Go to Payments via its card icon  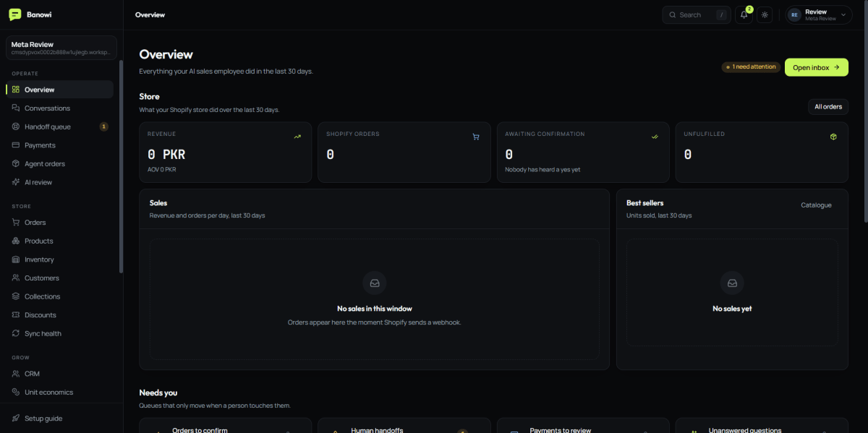tap(16, 145)
